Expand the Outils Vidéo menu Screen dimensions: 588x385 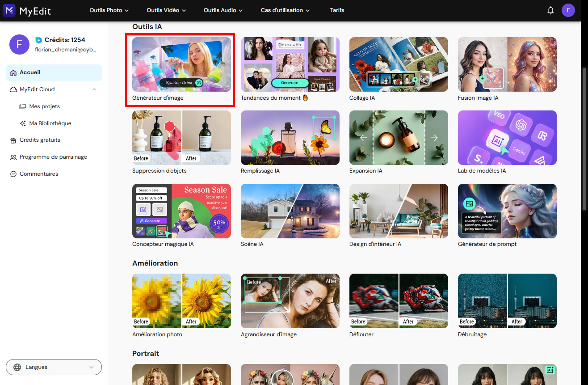point(166,10)
